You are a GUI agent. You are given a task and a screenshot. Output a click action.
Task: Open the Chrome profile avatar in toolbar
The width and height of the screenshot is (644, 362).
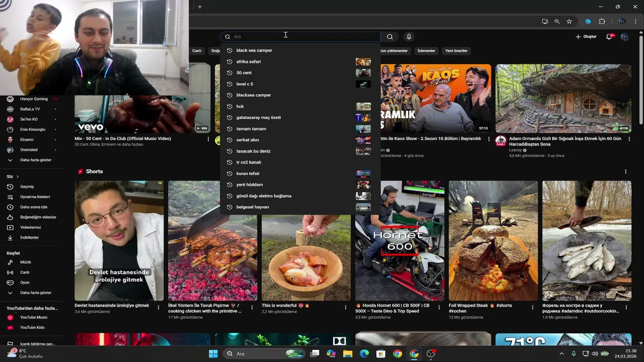pyautogui.click(x=622, y=22)
